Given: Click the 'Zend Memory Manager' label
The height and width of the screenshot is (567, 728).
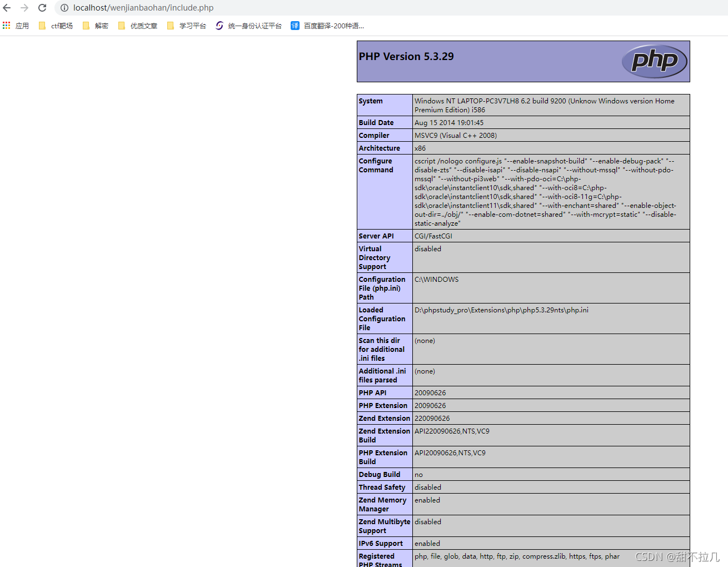Looking at the screenshot, I should (383, 504).
